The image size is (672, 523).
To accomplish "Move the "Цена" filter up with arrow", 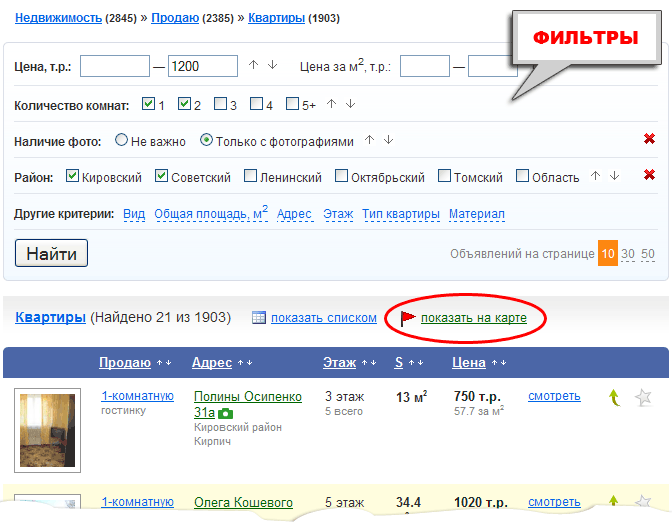I will click(255, 66).
